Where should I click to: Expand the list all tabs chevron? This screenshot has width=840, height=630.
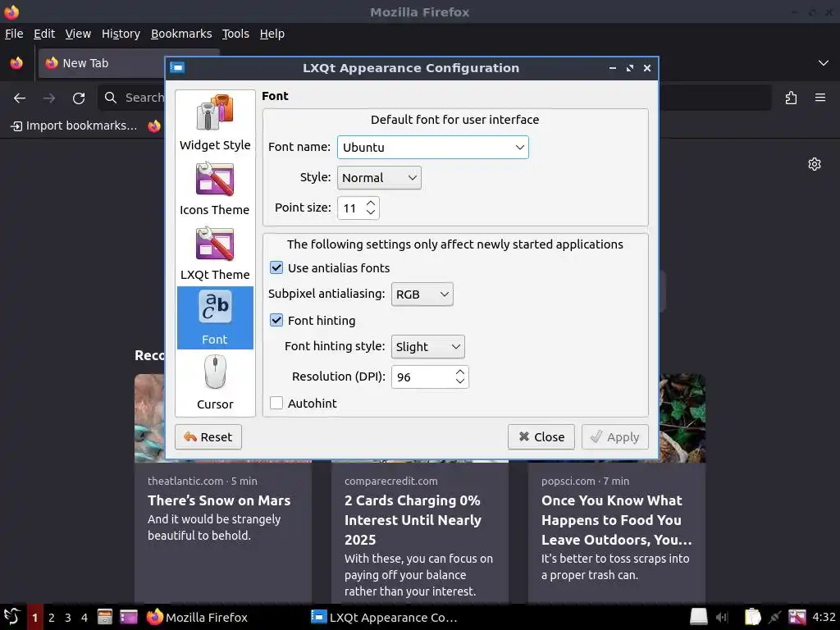click(x=824, y=63)
